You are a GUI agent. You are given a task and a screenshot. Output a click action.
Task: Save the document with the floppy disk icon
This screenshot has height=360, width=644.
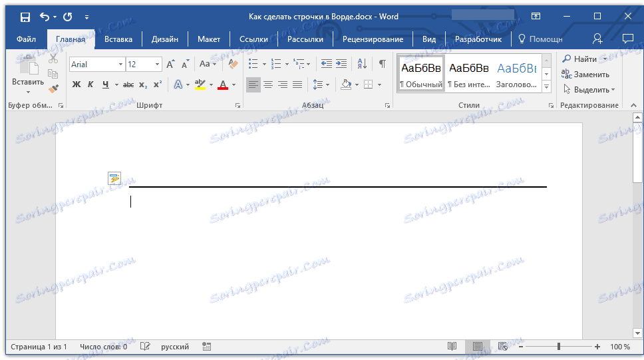[x=25, y=17]
